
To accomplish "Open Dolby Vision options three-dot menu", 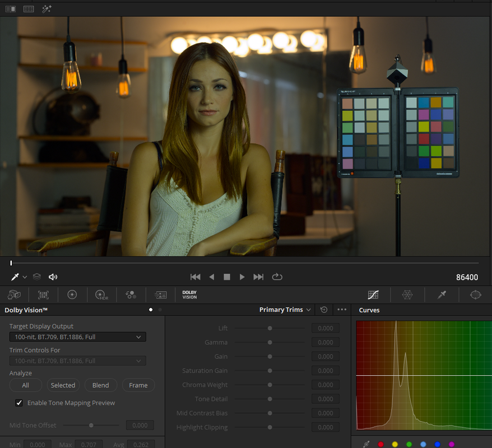I will (x=342, y=310).
